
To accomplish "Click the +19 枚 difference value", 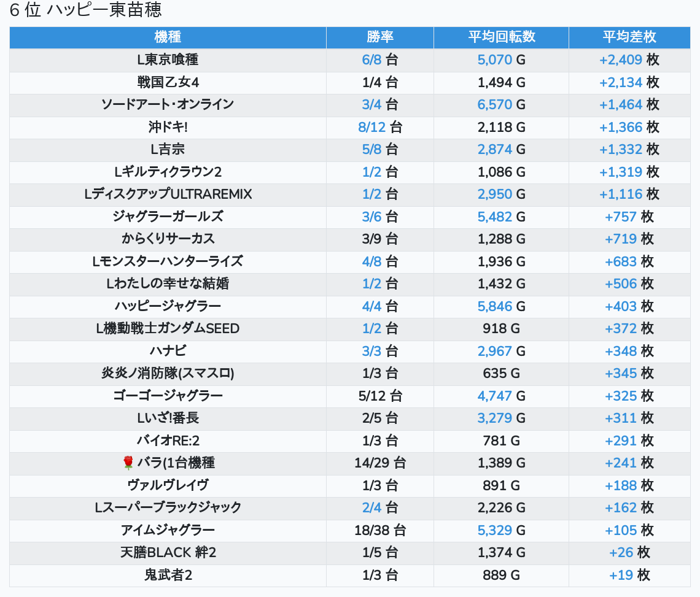I will 629,575.
